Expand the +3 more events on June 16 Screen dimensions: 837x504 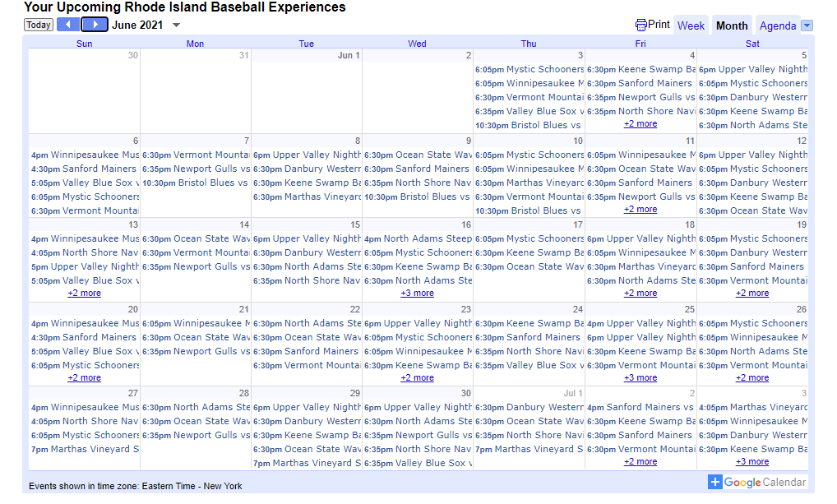(417, 294)
